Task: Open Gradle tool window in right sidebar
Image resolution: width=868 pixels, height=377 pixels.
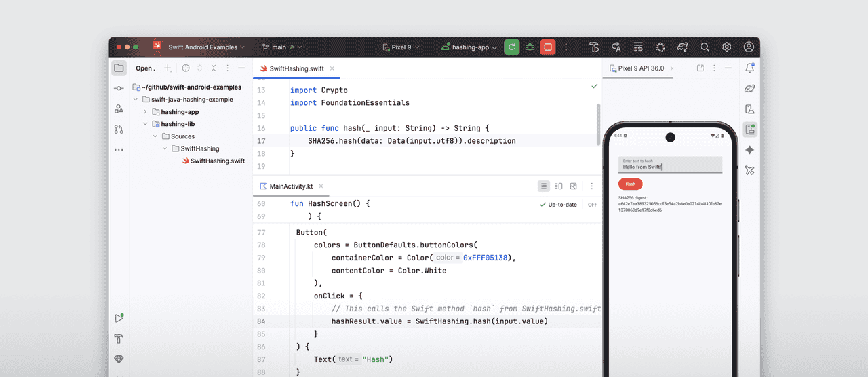Action: tap(749, 88)
